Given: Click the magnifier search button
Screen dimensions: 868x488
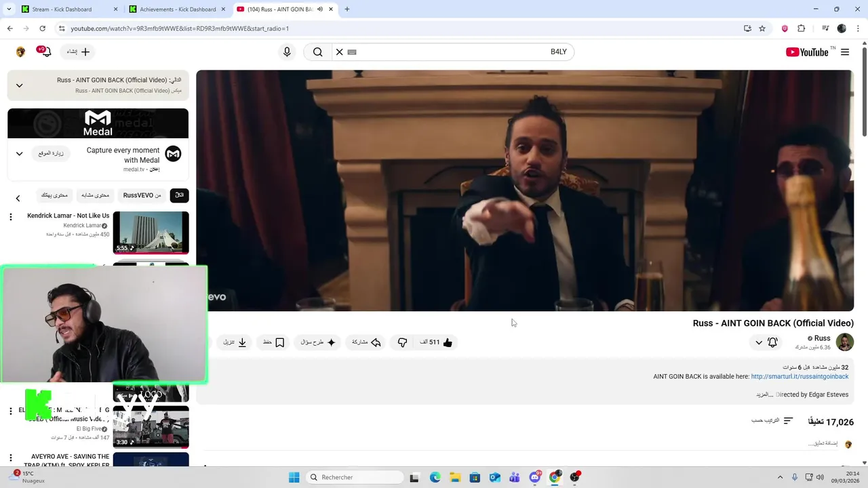Looking at the screenshot, I should (x=317, y=52).
